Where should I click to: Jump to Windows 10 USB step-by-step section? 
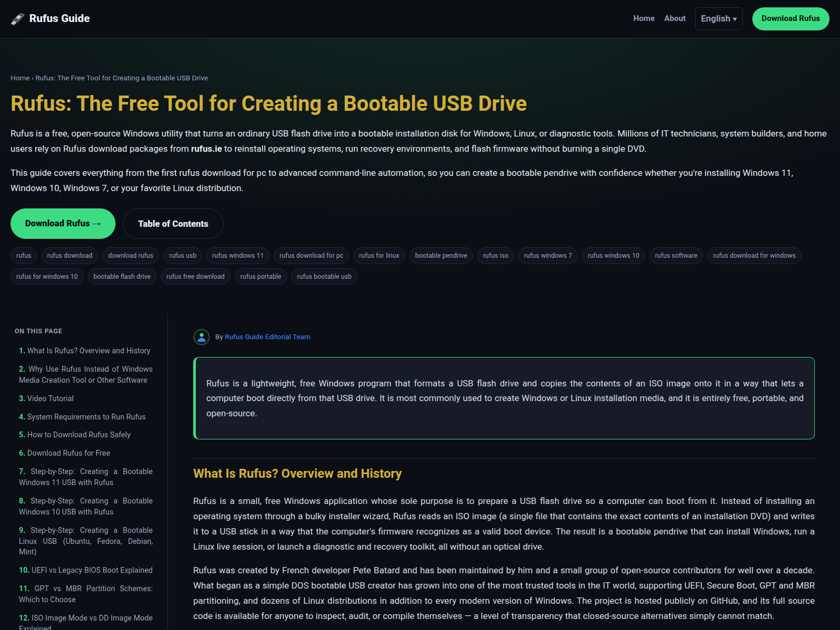86,507
